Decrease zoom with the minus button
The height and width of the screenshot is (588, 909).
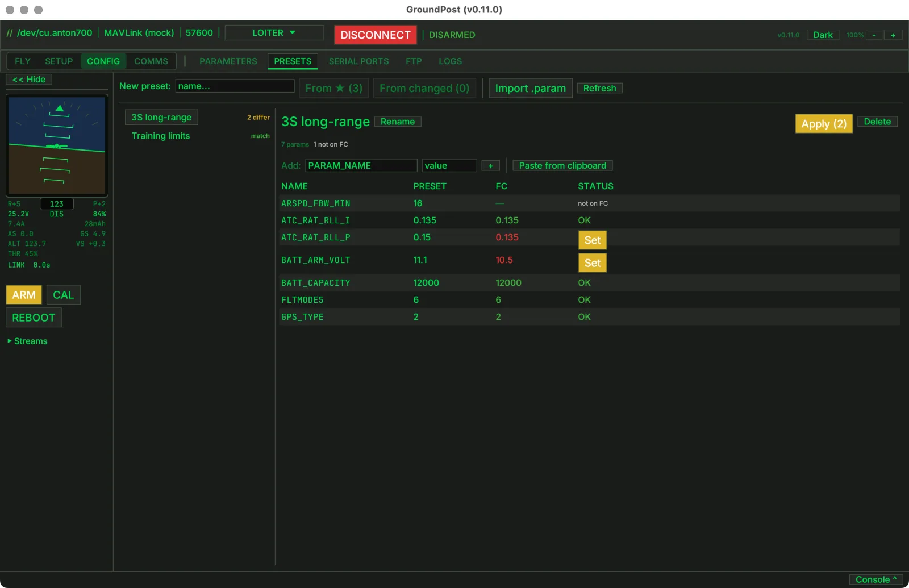[874, 35]
